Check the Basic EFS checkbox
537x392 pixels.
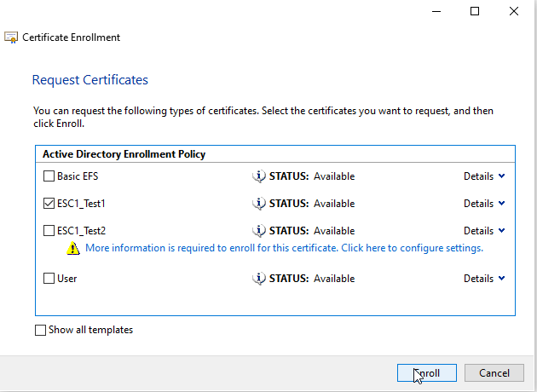[x=49, y=176]
